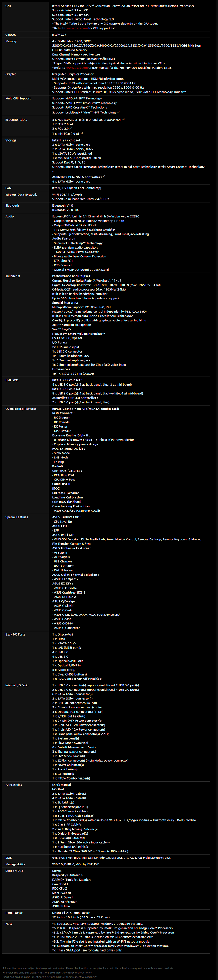Click the Chipset row label
The width and height of the screenshot is (218, 980).
click(11, 34)
